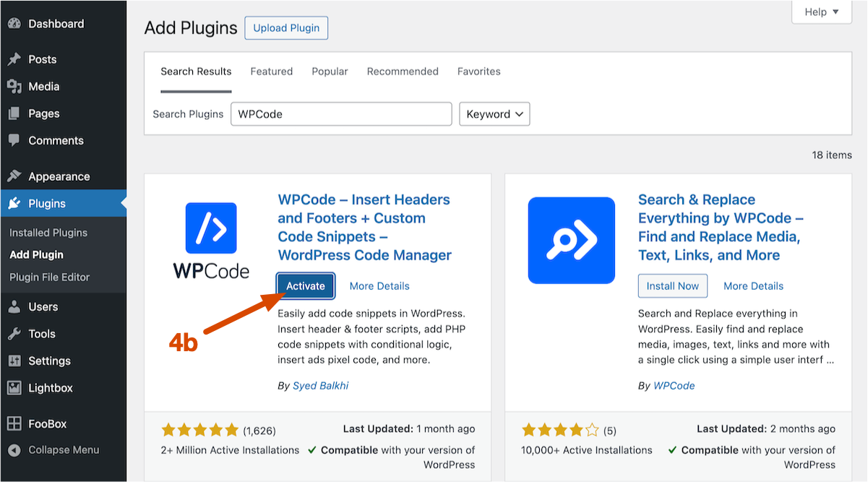The height and width of the screenshot is (482, 868).
Task: Switch to the Popular tab
Action: tap(330, 72)
